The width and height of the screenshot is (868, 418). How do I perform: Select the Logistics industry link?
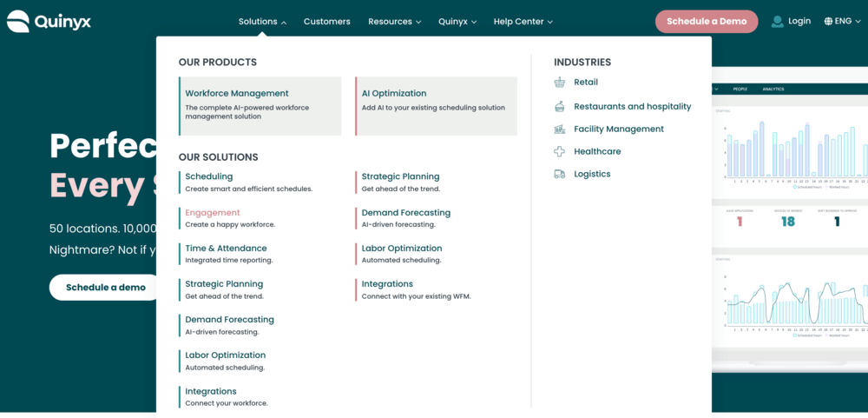pyautogui.click(x=592, y=174)
